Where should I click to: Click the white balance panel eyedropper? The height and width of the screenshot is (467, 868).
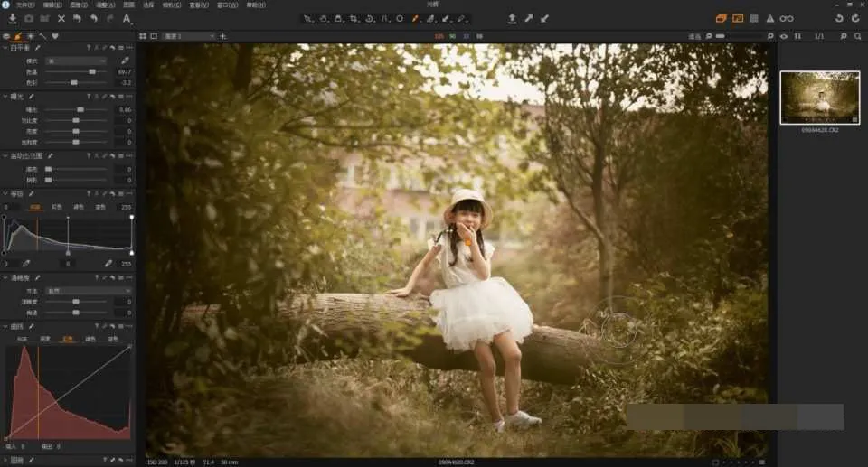[x=125, y=61]
